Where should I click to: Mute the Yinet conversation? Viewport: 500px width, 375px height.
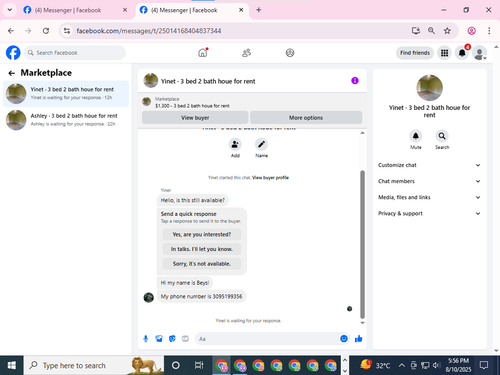(416, 136)
